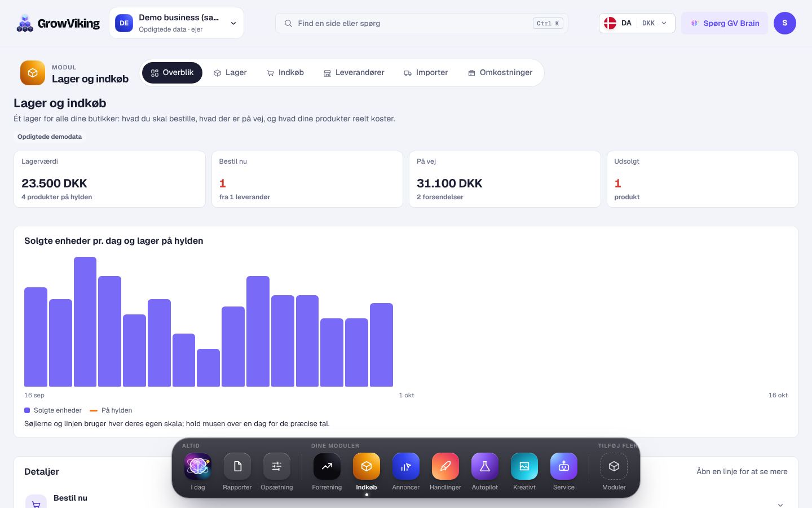The width and height of the screenshot is (812, 508).
Task: Open the DA DKK language dropdown
Action: tap(637, 23)
